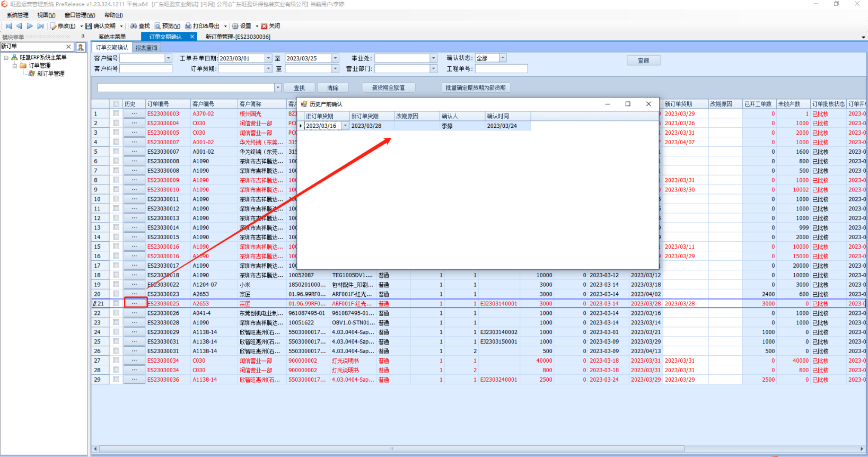Check the row 10 ES23030011 checkbox
The width and height of the screenshot is (868, 457).
[116, 199]
